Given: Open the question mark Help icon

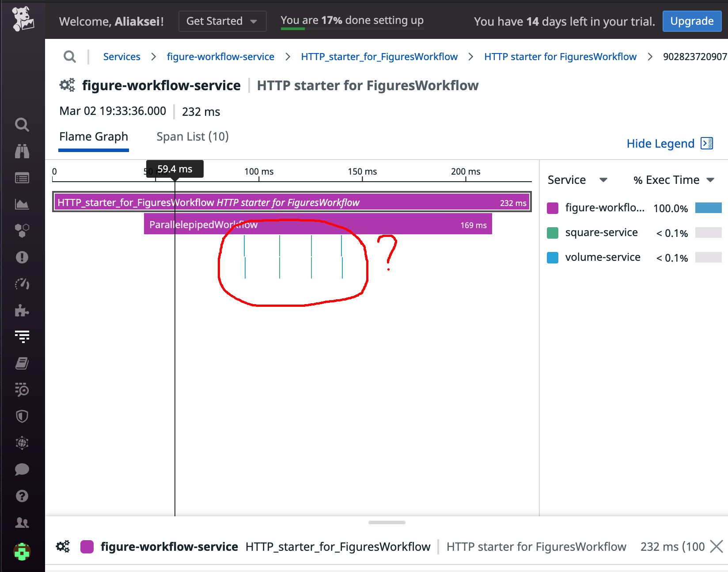Looking at the screenshot, I should pyautogui.click(x=22, y=496).
